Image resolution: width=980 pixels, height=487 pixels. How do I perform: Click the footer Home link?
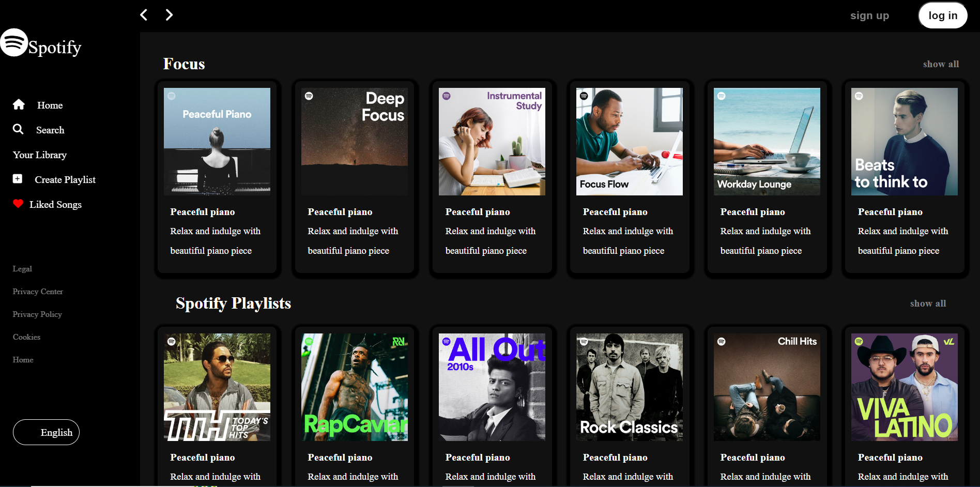23,360
